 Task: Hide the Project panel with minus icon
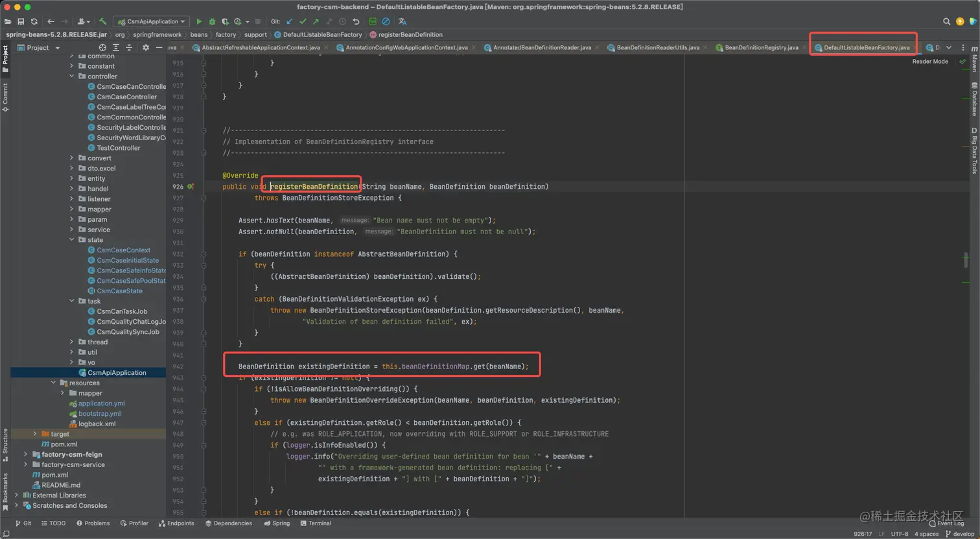[x=159, y=47]
